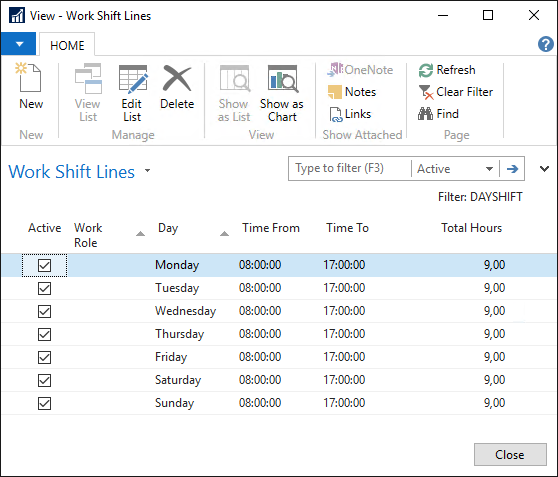Click the Close button
This screenshot has height=477, width=558.
(510, 455)
